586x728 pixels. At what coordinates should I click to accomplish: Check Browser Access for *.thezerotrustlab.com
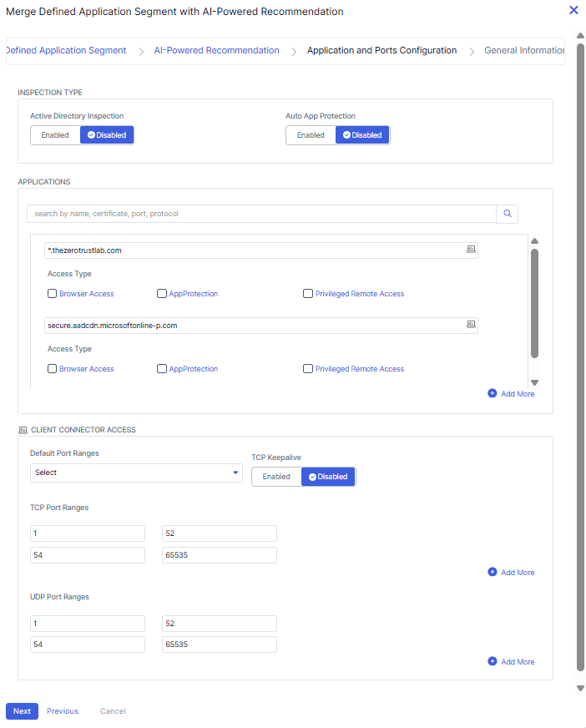(x=52, y=293)
